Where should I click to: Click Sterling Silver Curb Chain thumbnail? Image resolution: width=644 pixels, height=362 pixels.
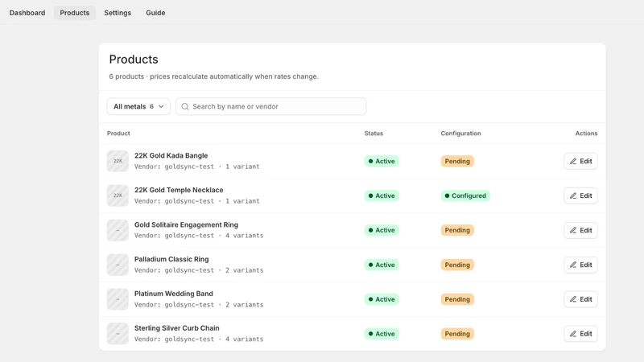[x=118, y=333]
